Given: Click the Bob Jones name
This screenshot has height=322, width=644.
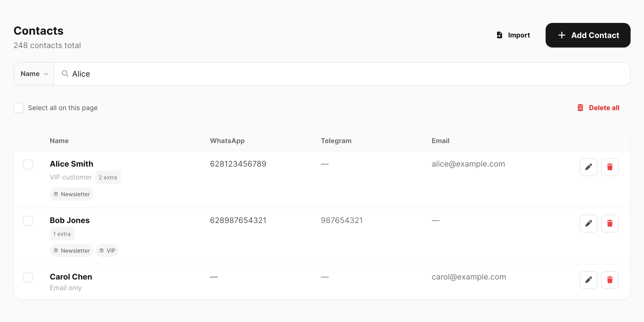Looking at the screenshot, I should point(70,220).
